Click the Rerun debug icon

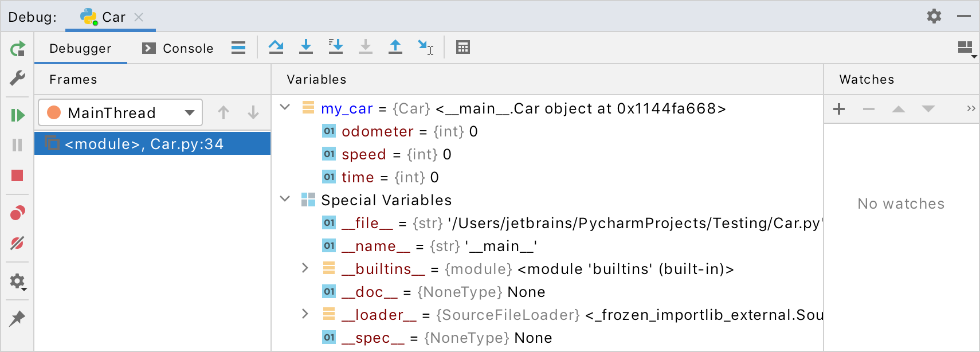[18, 49]
